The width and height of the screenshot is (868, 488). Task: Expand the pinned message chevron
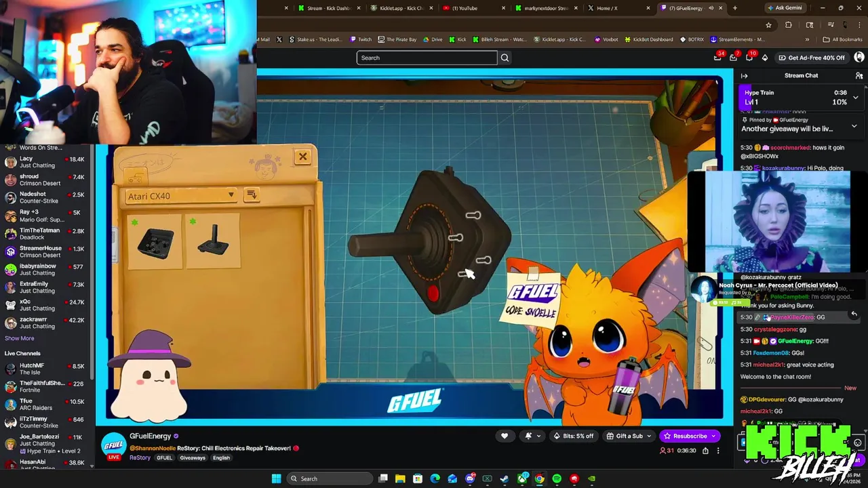pos(854,127)
